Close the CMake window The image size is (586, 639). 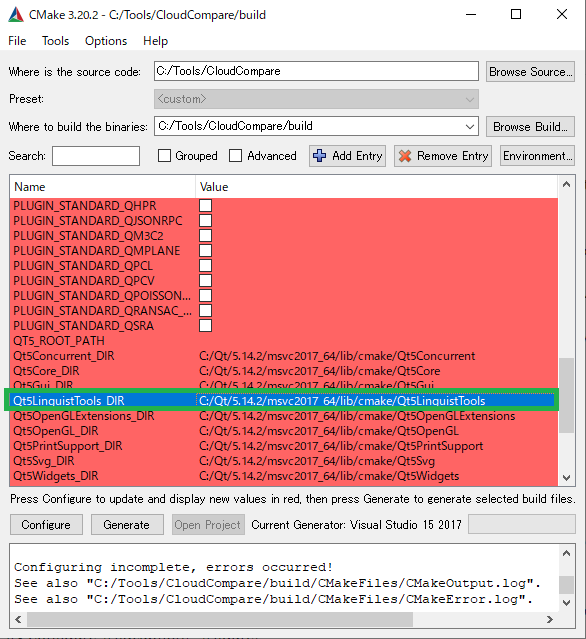tap(562, 15)
